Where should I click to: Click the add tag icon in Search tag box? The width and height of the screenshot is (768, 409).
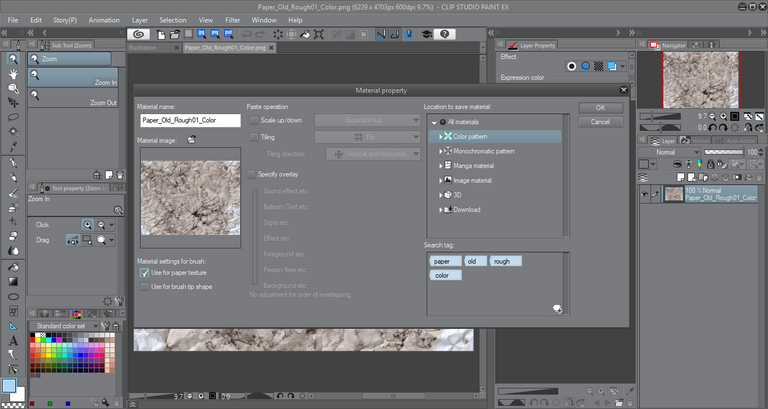pyautogui.click(x=557, y=309)
